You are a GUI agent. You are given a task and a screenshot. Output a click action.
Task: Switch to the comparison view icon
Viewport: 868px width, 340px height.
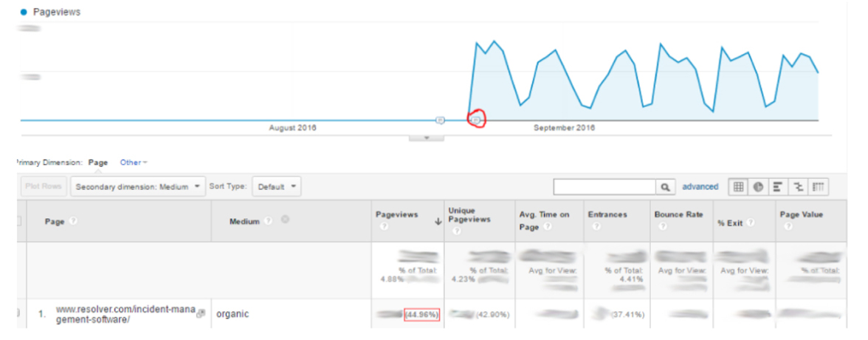pyautogui.click(x=797, y=187)
